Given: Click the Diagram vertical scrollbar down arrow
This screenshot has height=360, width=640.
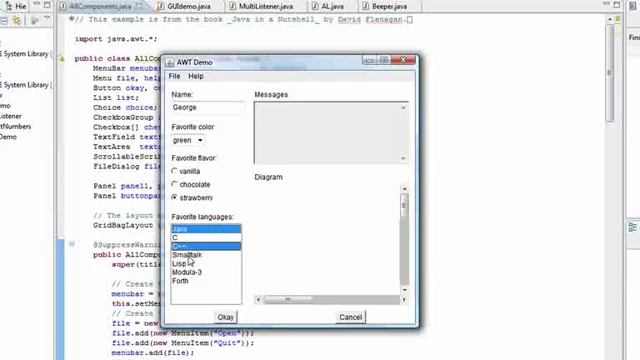Looking at the screenshot, I should (x=404, y=289).
